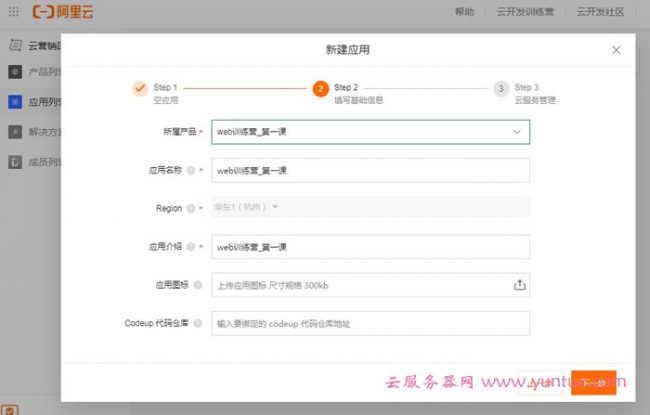Click the 应用介绍 input field
650x415 pixels.
370,246
